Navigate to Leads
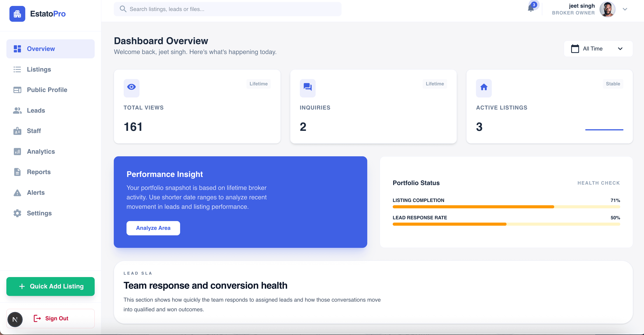644x335 pixels. pyautogui.click(x=51, y=110)
